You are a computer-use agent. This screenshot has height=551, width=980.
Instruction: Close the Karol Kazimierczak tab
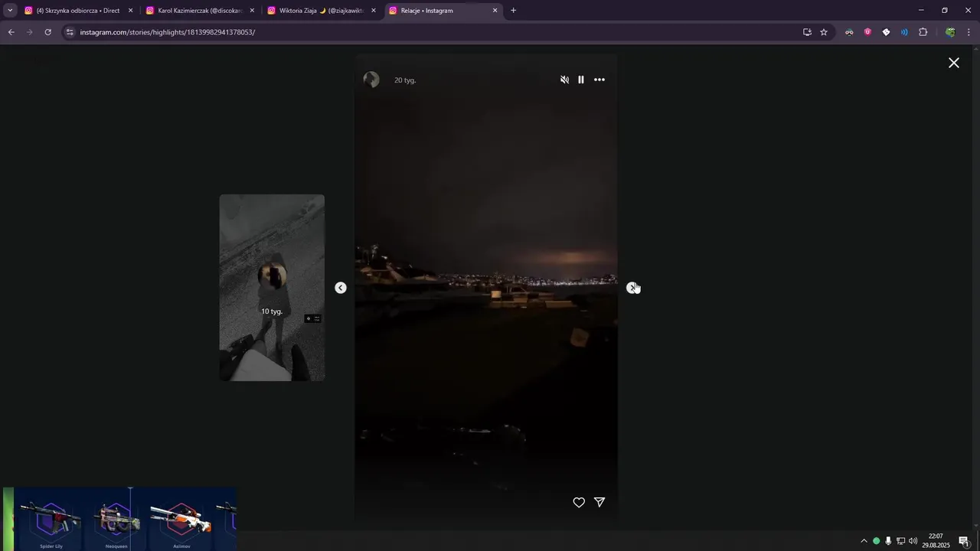pyautogui.click(x=252, y=11)
